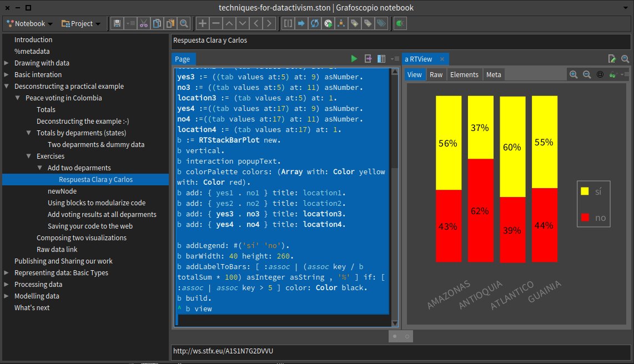Add a new node with plus icon

pyautogui.click(x=202, y=23)
